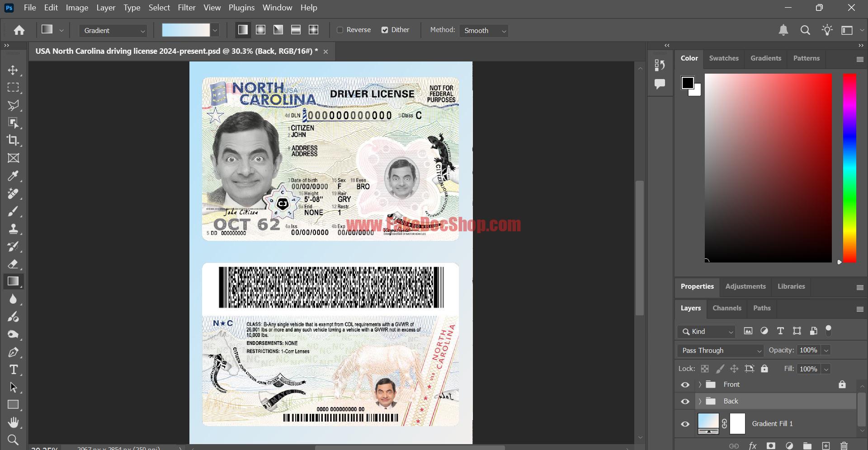Select the Hand tool
Image resolution: width=868 pixels, height=450 pixels.
[13, 422]
